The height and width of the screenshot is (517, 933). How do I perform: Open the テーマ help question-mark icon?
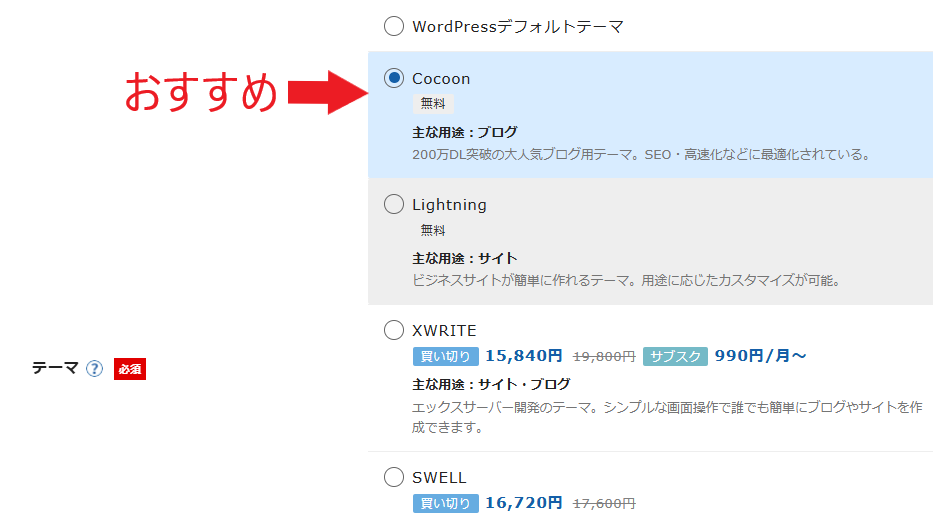[x=94, y=369]
